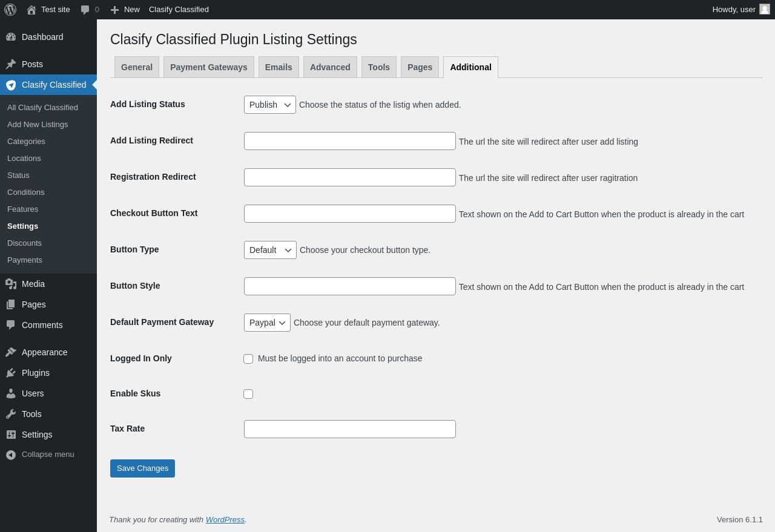The height and width of the screenshot is (532, 775).
Task: Open the Clasify Settings submenu item
Action: (22, 226)
